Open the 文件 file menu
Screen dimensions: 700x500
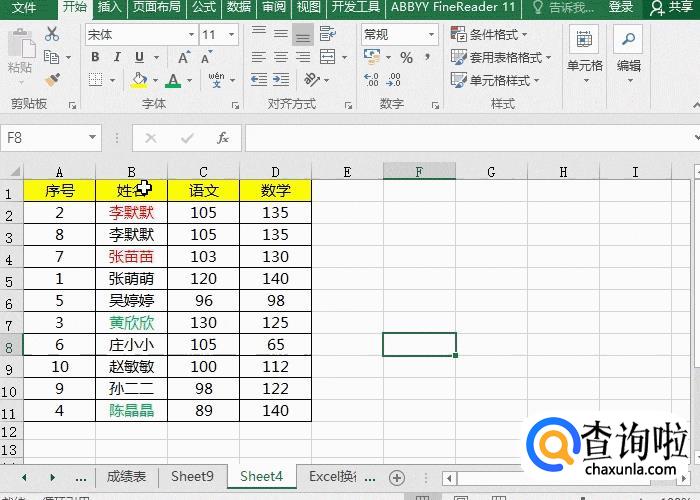pyautogui.click(x=25, y=7)
